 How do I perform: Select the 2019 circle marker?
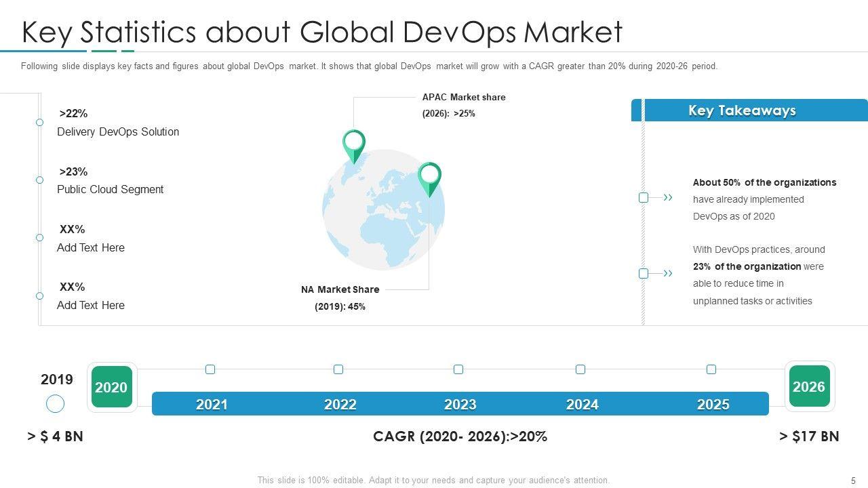[55, 404]
